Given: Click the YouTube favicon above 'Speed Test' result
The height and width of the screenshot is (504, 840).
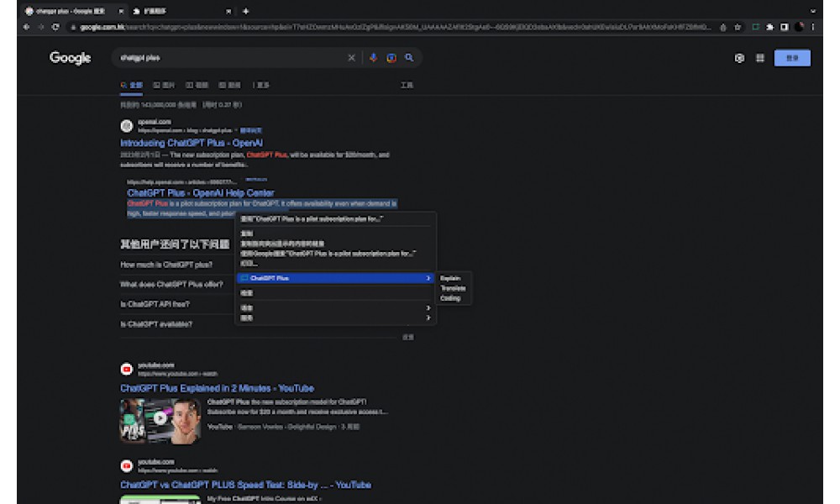Looking at the screenshot, I should tap(127, 466).
